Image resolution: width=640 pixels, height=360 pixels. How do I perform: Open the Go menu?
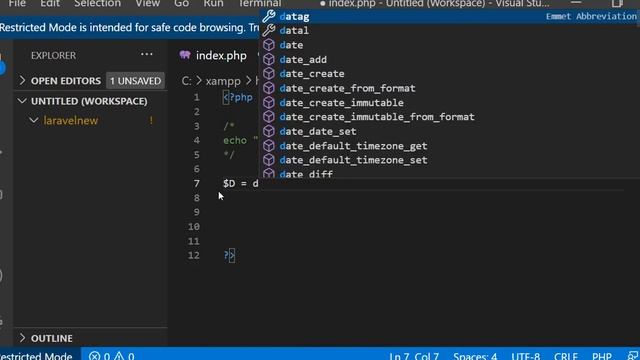(x=181, y=3)
